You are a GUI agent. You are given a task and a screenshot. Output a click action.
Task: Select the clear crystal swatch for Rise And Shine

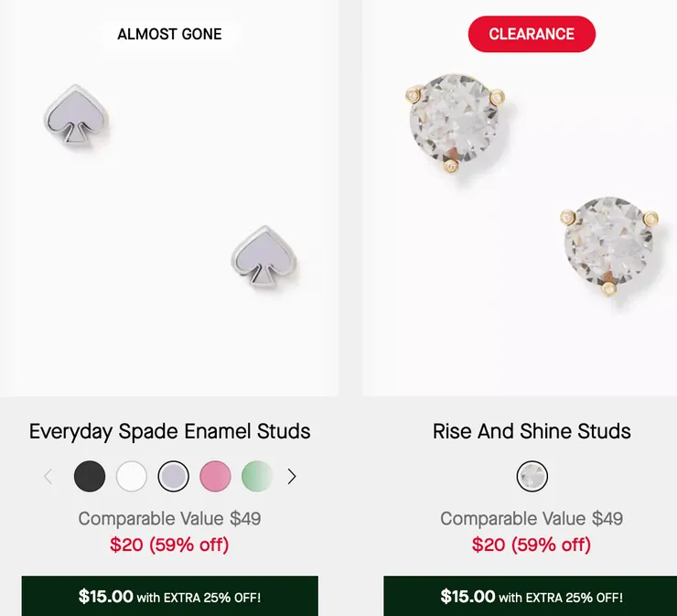click(532, 476)
